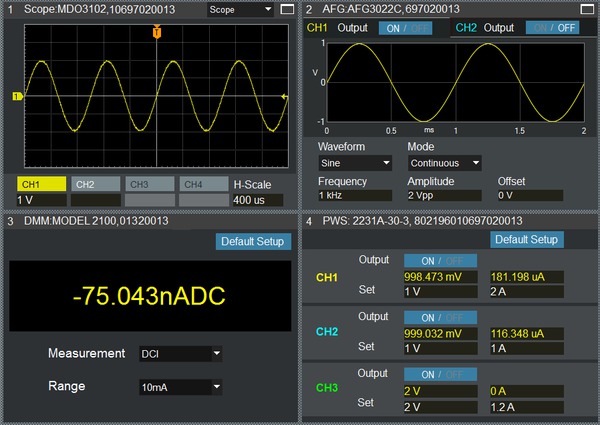Click the orange trigger position marker T
Screen dimensions: 600x425
click(x=156, y=33)
